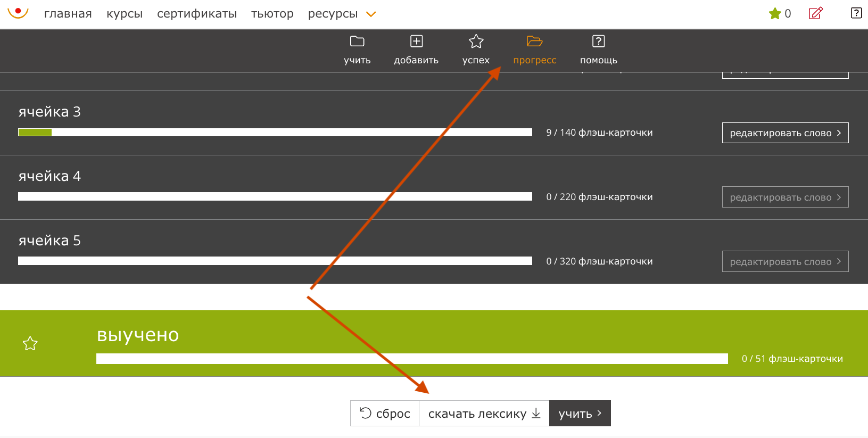
Task: Open the тьютор menu item
Action: pos(272,14)
